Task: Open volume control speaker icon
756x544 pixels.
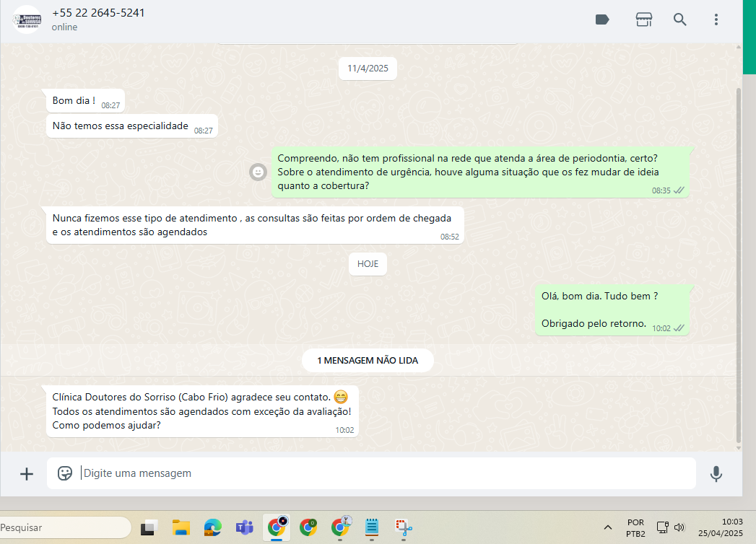Action: click(679, 527)
